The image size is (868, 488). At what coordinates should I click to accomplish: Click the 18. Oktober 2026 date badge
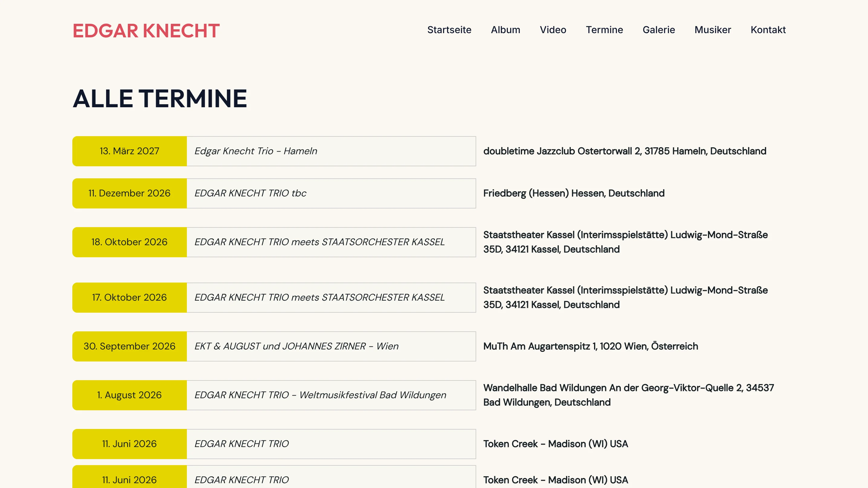pyautogui.click(x=129, y=242)
